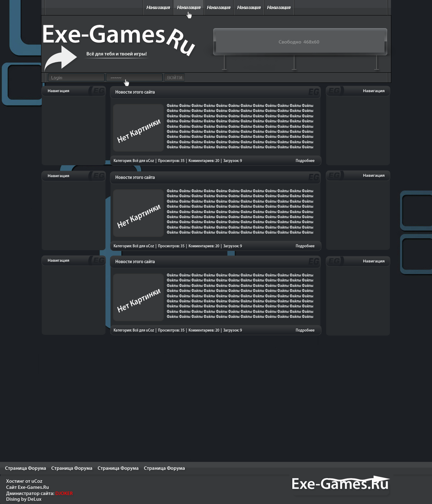The height and width of the screenshot is (504, 432).
Task: Click the second post's Нет Картинки thumbnail
Action: click(x=139, y=213)
